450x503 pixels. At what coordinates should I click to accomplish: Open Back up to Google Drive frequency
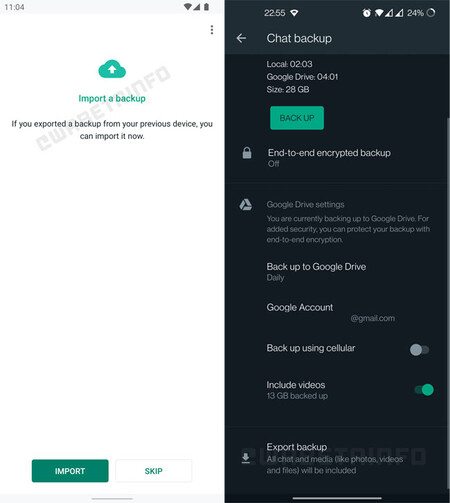coord(337,272)
